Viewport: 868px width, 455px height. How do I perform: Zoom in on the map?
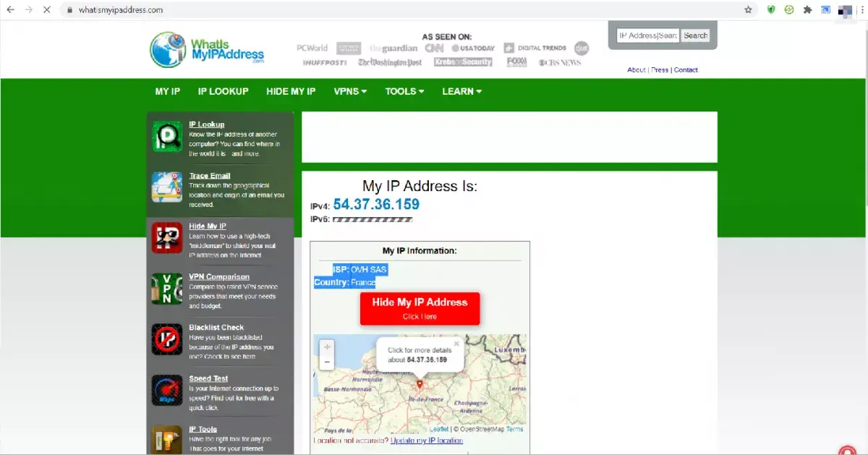coord(327,347)
